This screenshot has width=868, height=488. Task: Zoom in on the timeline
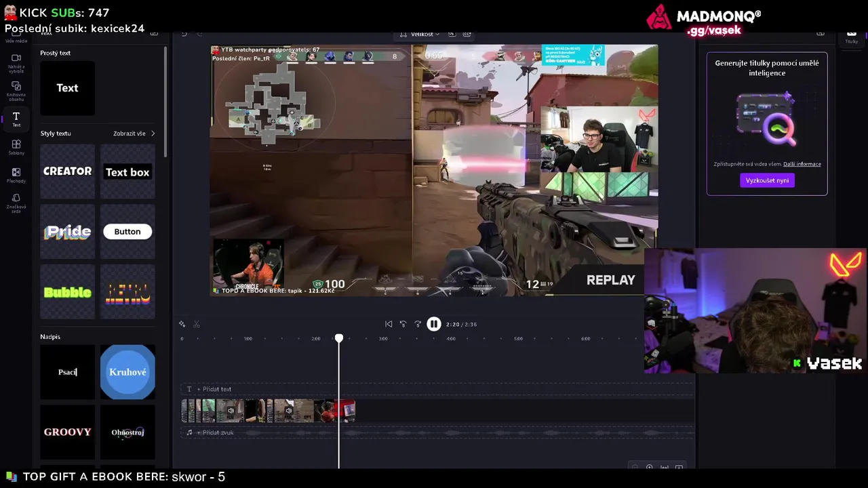(x=650, y=467)
